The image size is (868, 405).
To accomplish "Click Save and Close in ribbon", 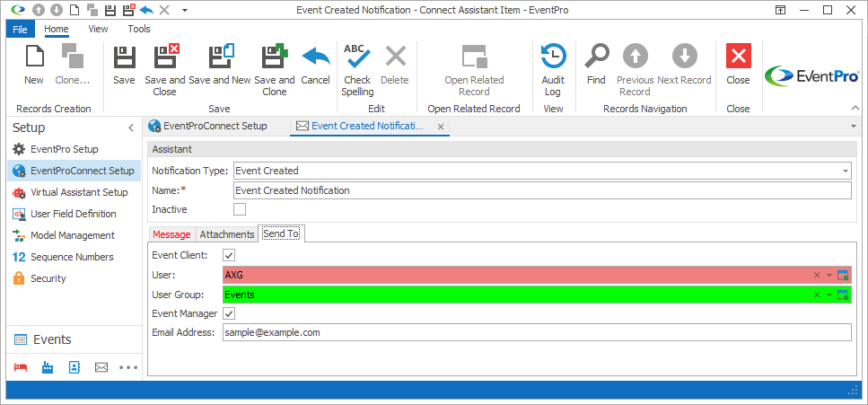I will [x=165, y=70].
